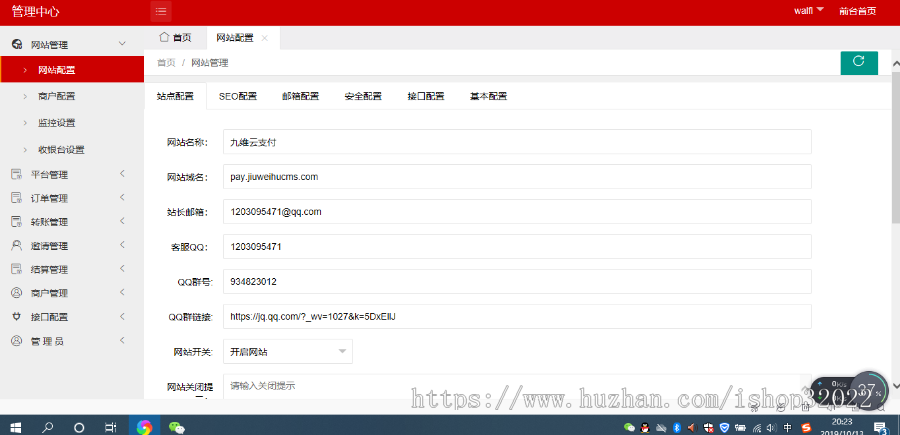Expand the 管理员 sidebar group

pyautogui.click(x=122, y=340)
